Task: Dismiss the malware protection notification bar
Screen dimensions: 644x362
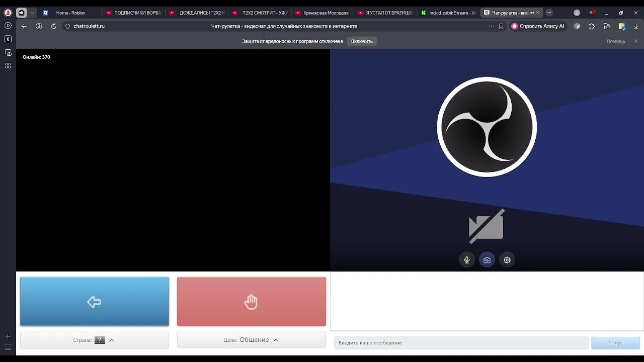Action: click(x=635, y=41)
